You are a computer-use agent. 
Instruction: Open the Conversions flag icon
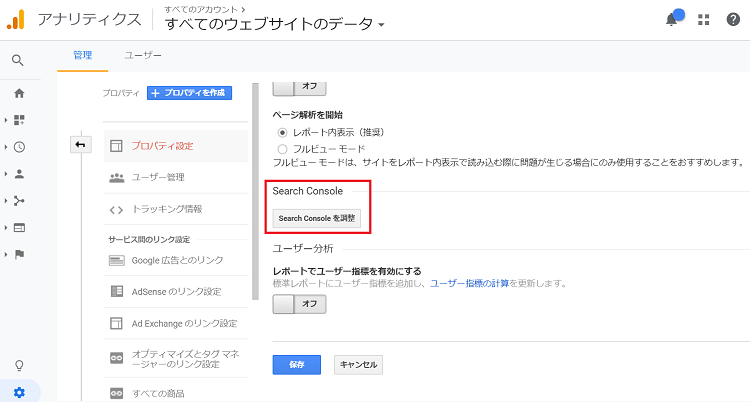coord(19,255)
